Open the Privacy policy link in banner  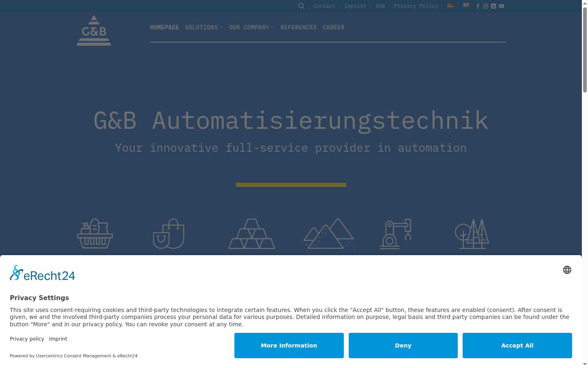point(27,339)
